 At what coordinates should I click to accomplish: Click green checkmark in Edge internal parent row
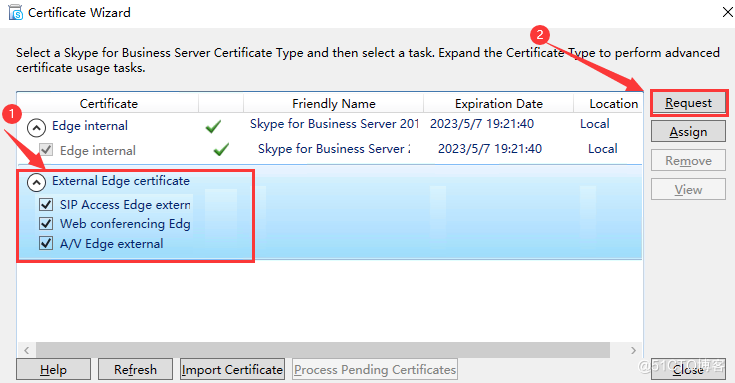[x=213, y=126]
